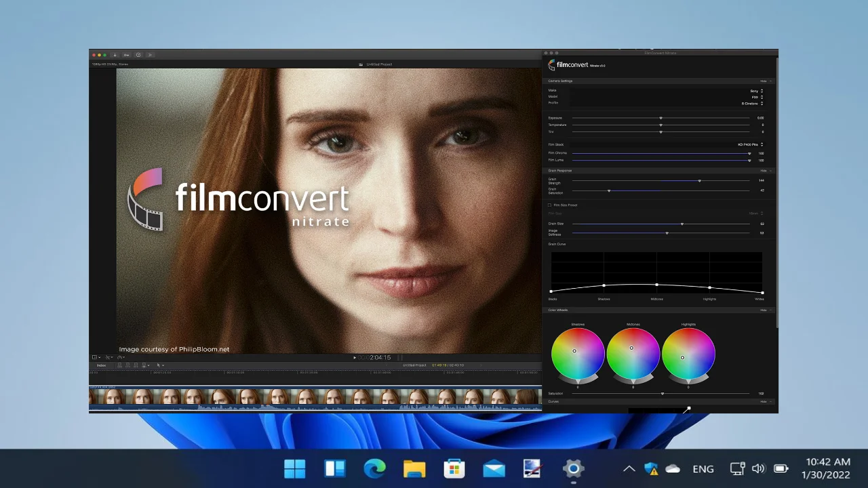
Task: Click the share arrow icon in editor toolbar
Action: pos(150,55)
